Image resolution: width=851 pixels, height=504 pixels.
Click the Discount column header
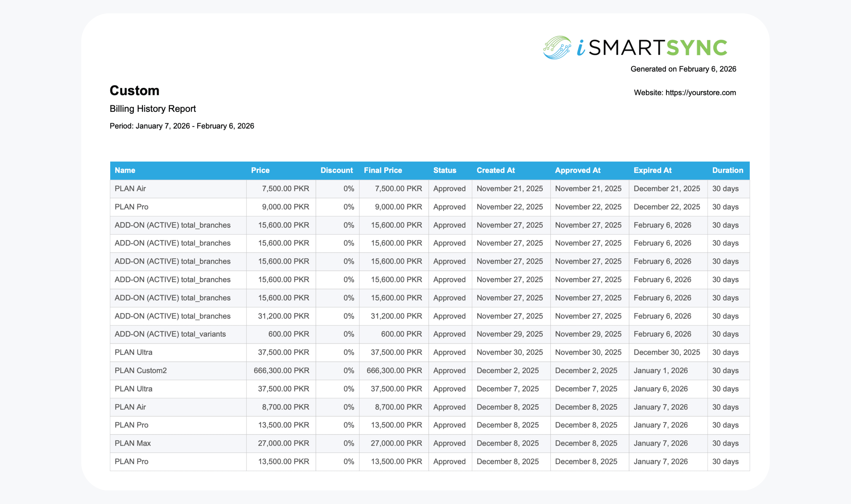tap(336, 170)
